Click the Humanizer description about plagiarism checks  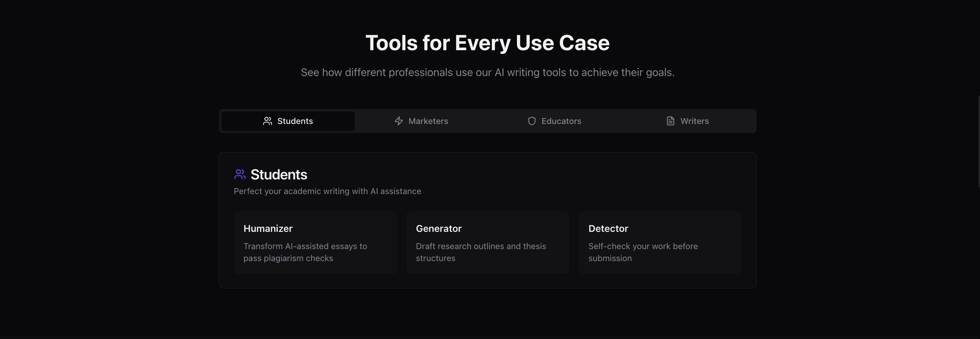[305, 252]
